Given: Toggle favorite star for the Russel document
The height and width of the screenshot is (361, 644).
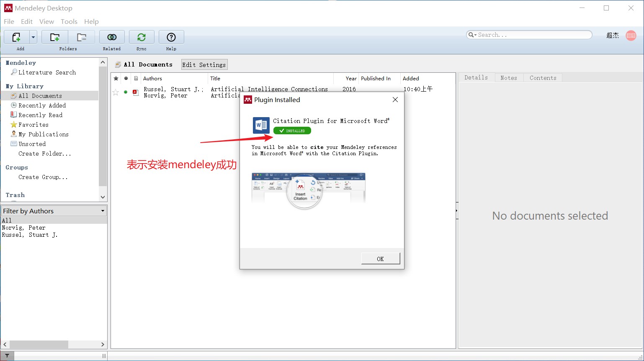Looking at the screenshot, I should [116, 92].
